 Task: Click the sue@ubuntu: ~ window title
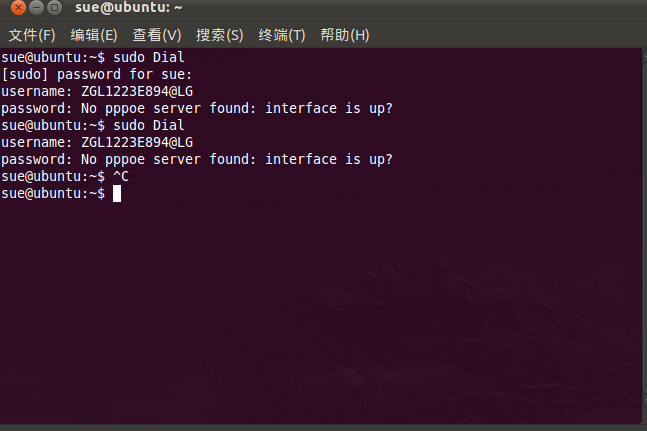[x=128, y=7]
